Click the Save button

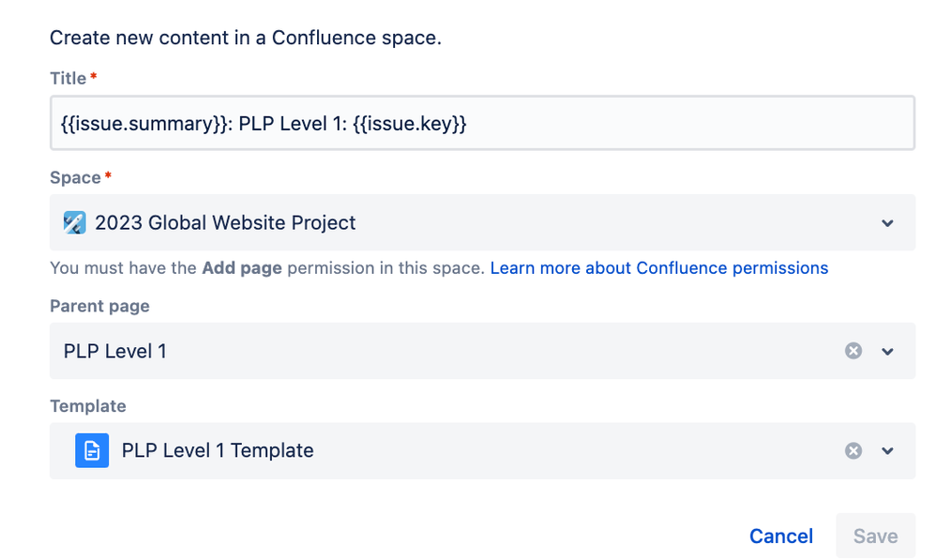[x=875, y=537]
